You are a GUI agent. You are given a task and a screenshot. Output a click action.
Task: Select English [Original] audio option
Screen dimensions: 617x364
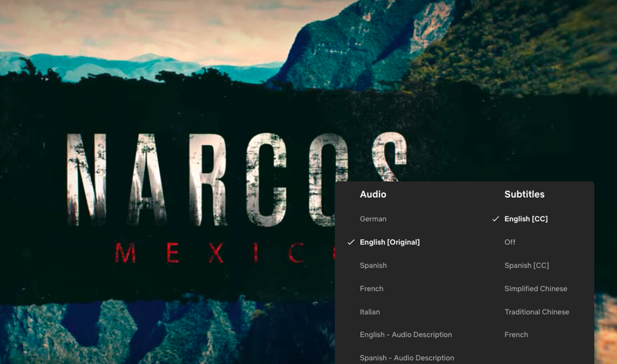(x=390, y=242)
